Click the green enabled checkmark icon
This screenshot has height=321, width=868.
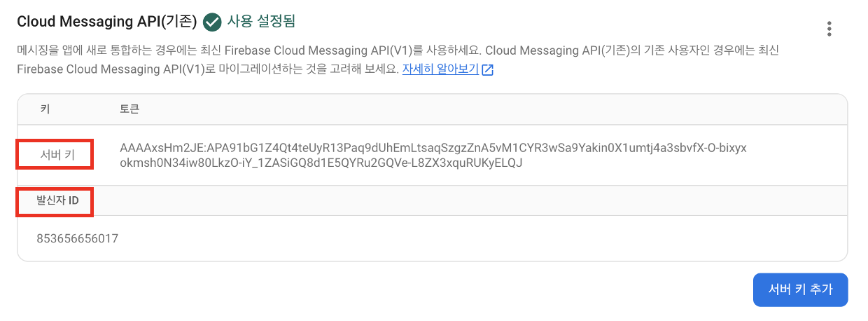point(212,22)
